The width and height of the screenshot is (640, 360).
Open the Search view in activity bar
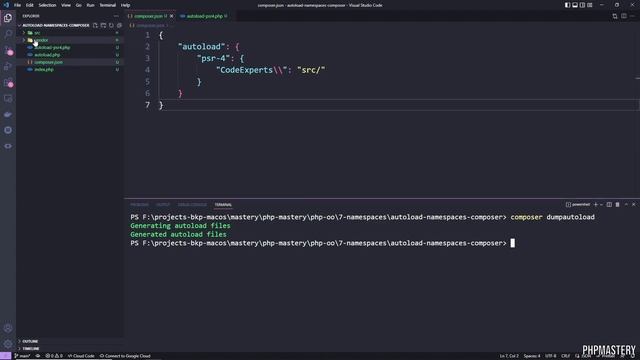(x=8, y=34)
